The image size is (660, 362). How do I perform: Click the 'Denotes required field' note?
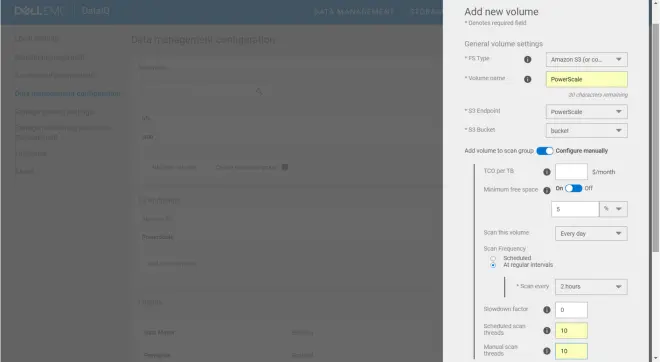[x=495, y=23]
